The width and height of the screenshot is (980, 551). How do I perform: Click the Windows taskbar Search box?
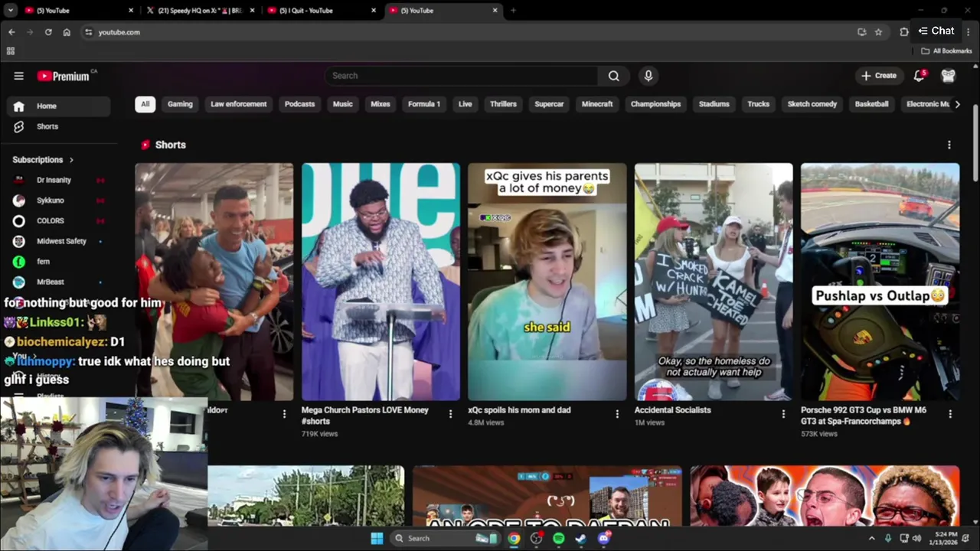pos(446,538)
